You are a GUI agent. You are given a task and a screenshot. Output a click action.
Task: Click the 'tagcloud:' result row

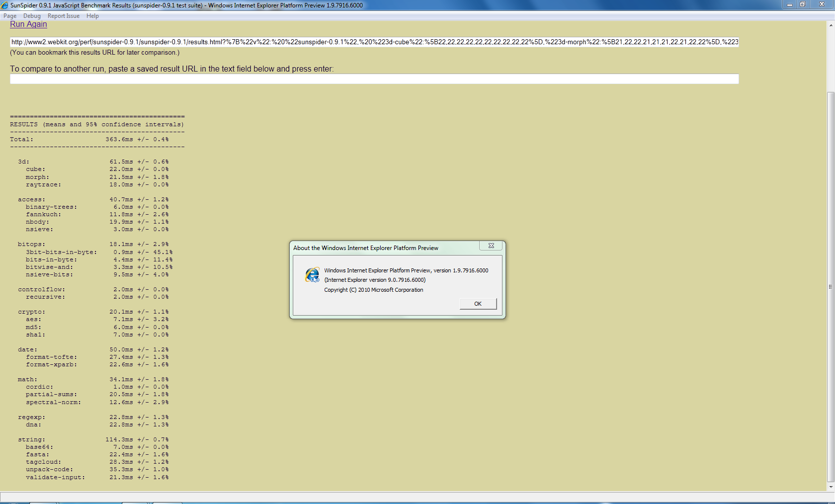point(97,462)
